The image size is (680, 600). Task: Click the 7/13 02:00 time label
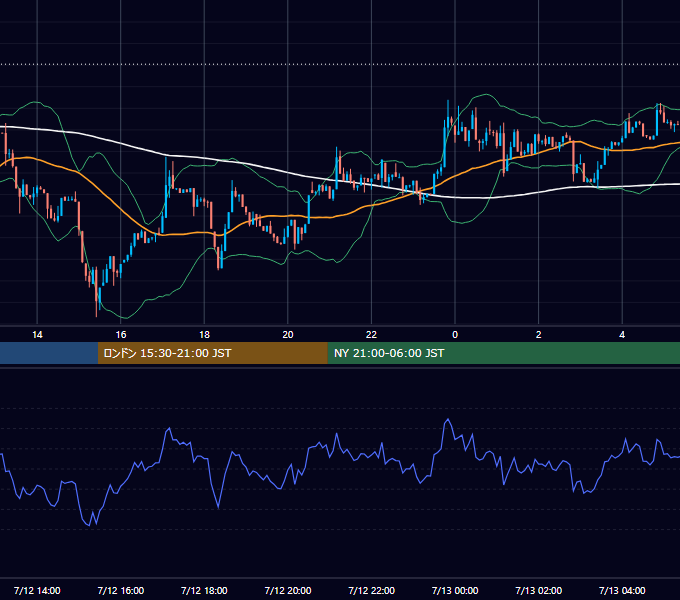[x=539, y=590]
